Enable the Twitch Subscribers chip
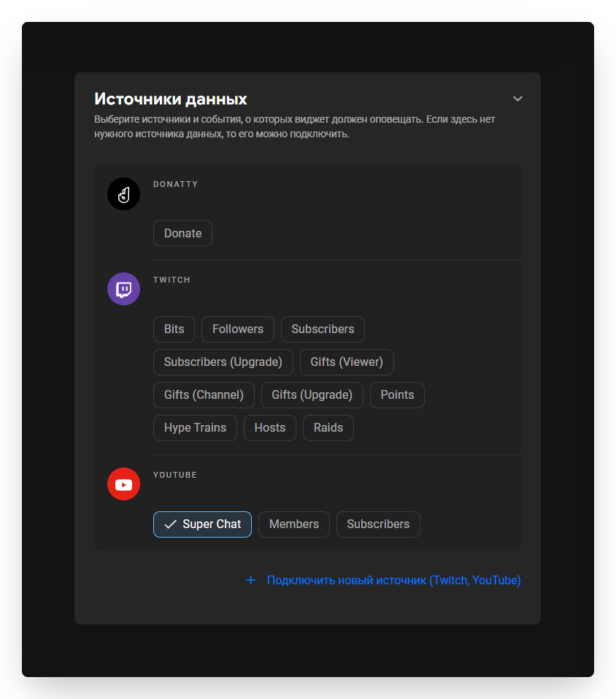This screenshot has height=699, width=616. coord(323,329)
